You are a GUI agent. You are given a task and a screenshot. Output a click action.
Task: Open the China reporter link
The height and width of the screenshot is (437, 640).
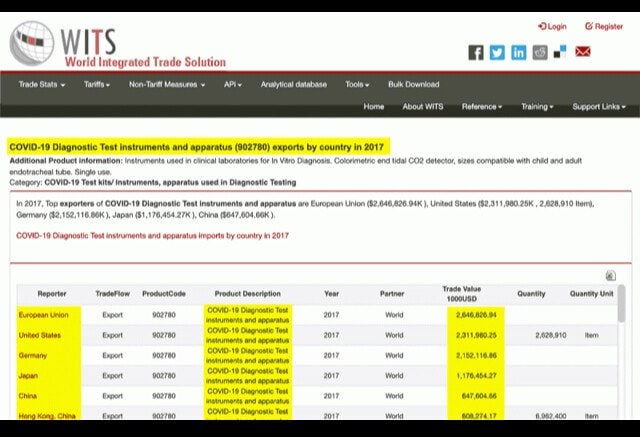[28, 396]
